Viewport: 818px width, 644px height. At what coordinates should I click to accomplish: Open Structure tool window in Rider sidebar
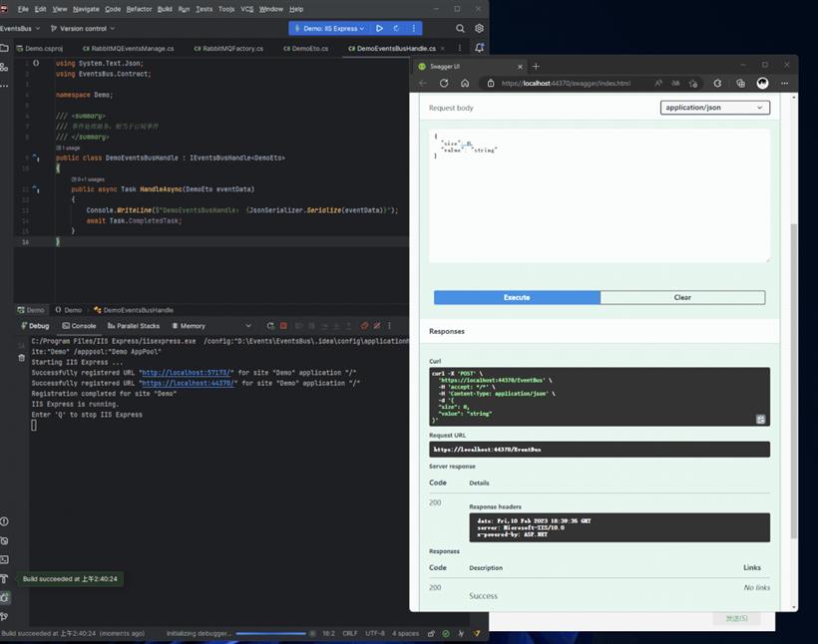[x=4, y=67]
